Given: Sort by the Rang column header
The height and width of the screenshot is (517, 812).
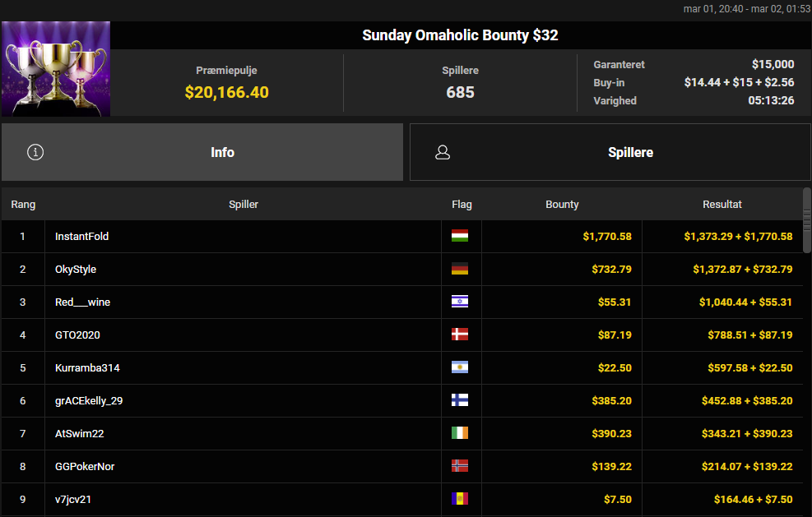Looking at the screenshot, I should [23, 205].
